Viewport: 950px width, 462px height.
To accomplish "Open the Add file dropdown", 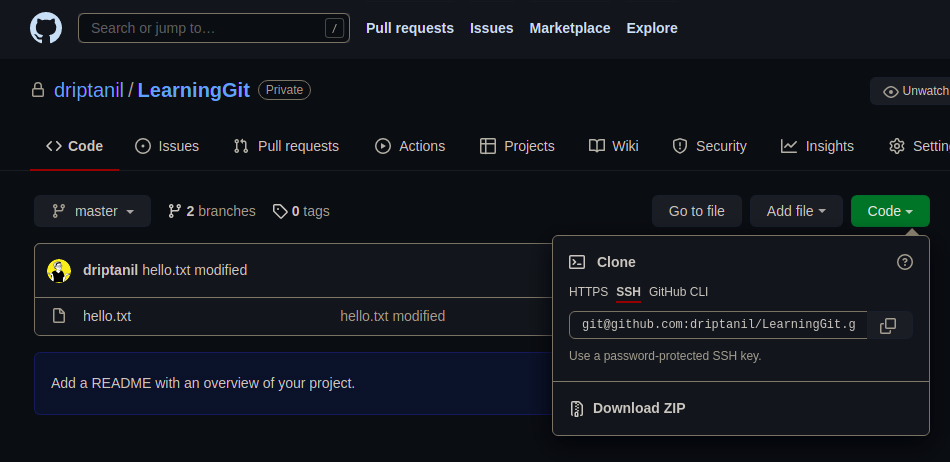I will 796,211.
